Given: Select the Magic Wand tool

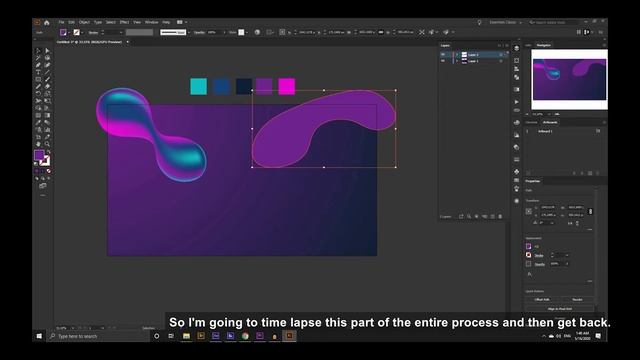Looking at the screenshot, I should tap(38, 58).
